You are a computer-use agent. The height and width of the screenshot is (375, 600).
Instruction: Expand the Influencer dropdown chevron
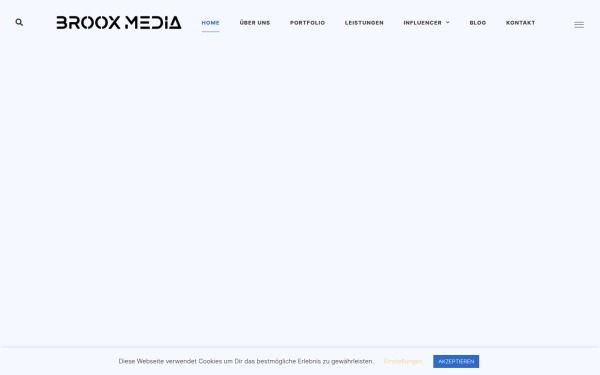coord(448,23)
